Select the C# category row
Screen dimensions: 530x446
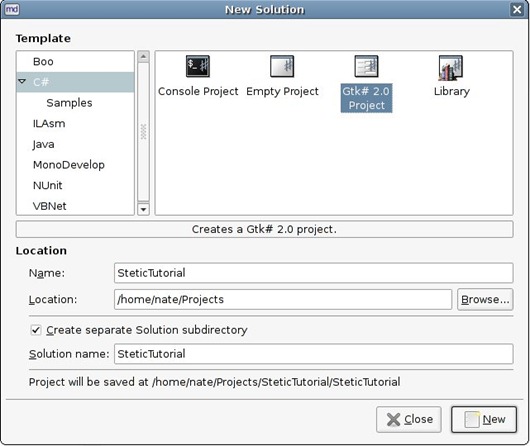click(x=75, y=82)
